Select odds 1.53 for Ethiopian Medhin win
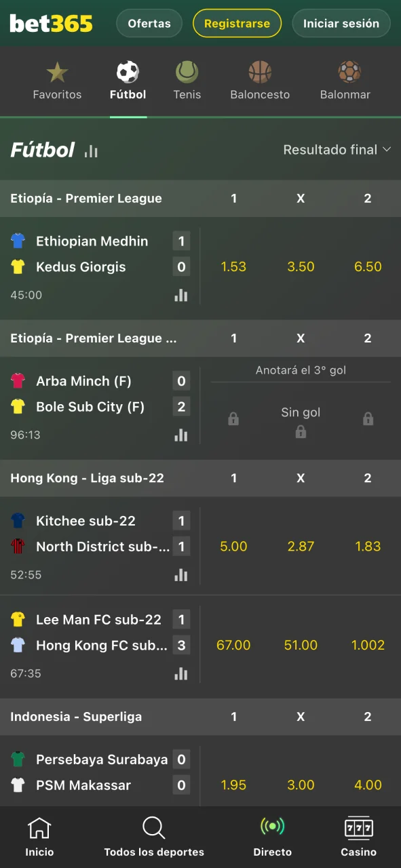 pos(233,267)
